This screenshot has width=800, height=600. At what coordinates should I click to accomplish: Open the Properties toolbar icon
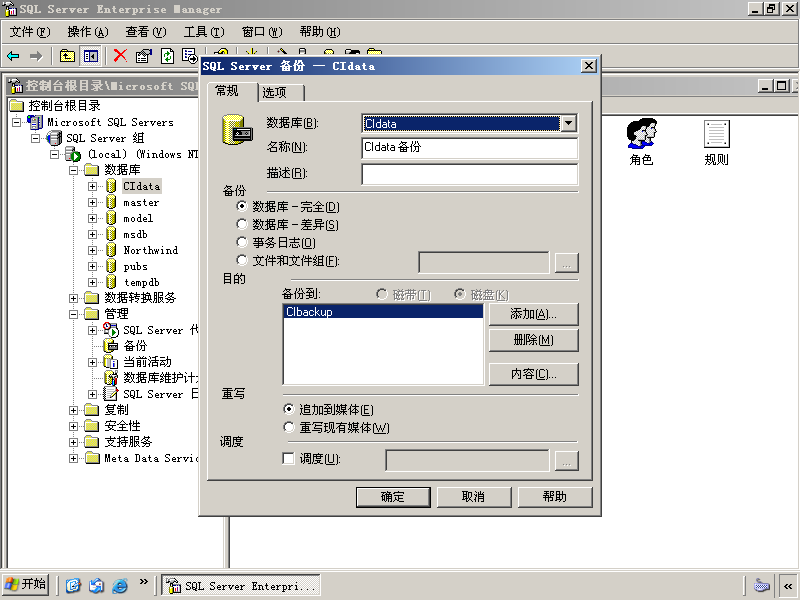click(x=144, y=56)
